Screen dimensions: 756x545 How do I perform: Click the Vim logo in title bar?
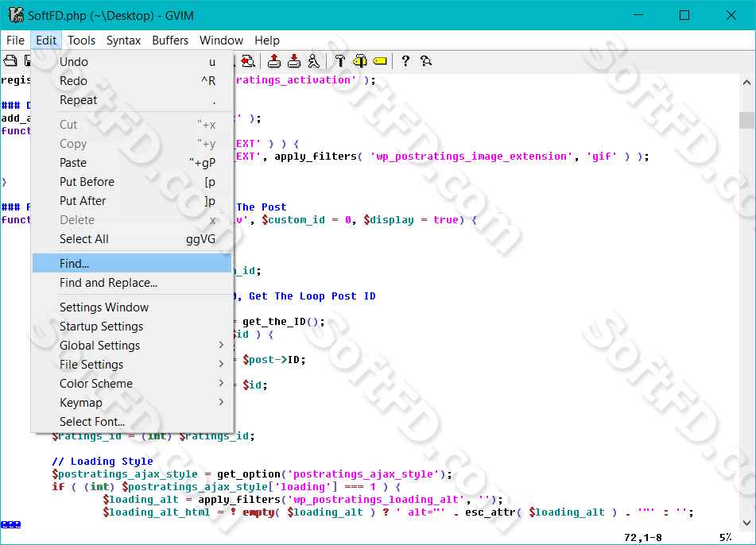15,15
